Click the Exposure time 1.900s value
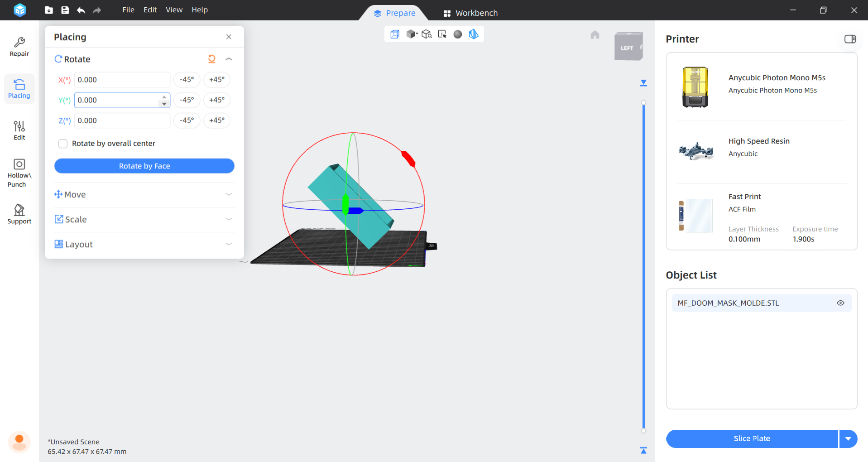Screen dimensions: 868x462 pyautogui.click(x=803, y=239)
